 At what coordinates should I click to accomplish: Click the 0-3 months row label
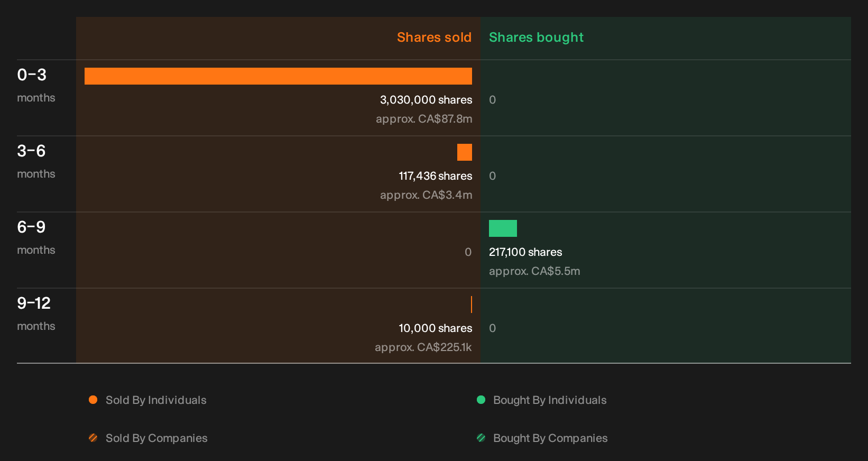(36, 85)
